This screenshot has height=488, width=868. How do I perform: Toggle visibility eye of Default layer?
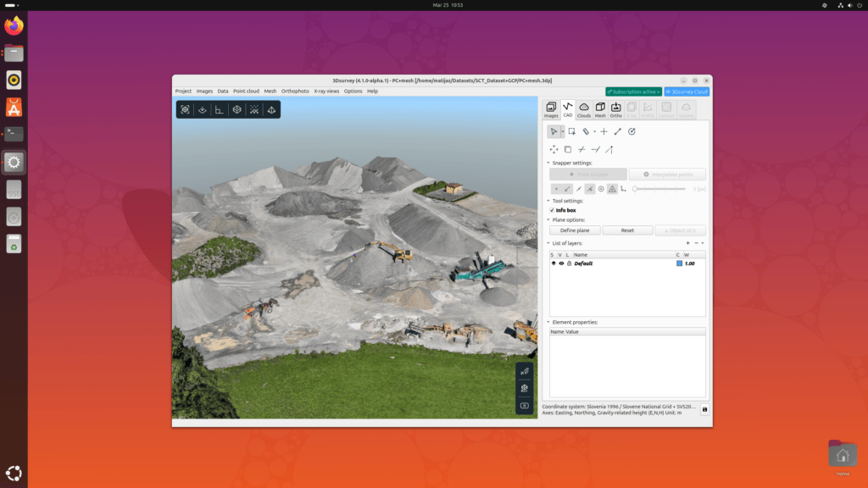pyautogui.click(x=560, y=263)
